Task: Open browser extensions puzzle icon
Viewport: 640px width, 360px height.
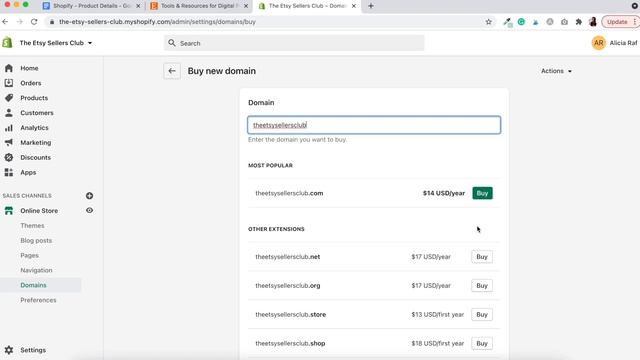Action: 579,22
